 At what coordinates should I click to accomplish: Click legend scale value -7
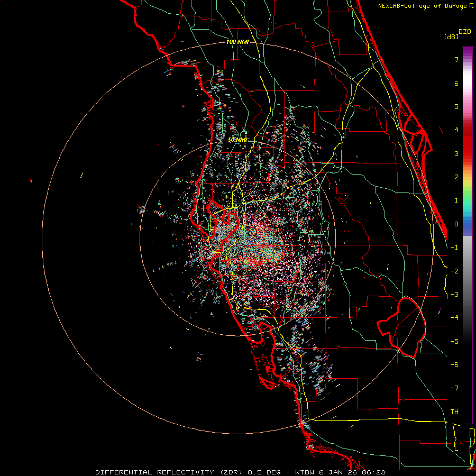point(454,388)
